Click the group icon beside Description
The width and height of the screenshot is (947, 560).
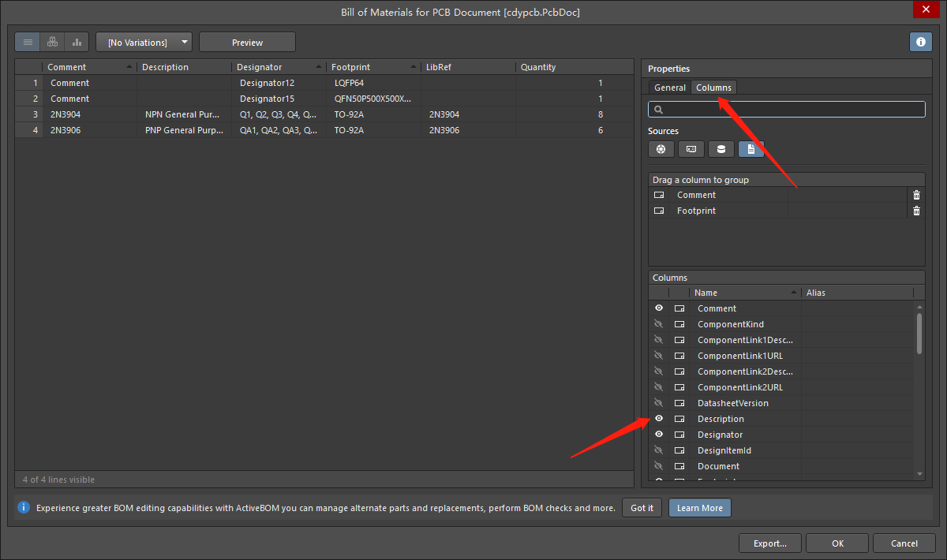[679, 419]
